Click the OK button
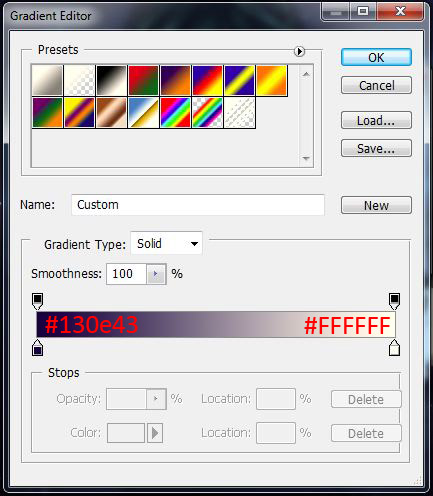Viewport: 433px width, 496px height. point(376,57)
